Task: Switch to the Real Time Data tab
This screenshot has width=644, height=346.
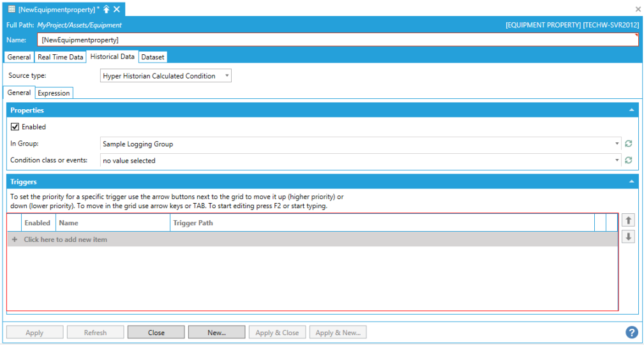Action: click(x=60, y=57)
